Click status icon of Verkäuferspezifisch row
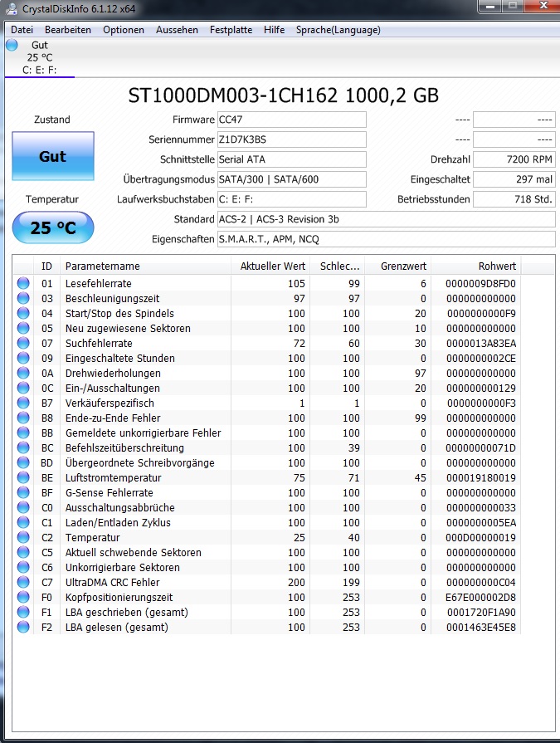This screenshot has height=743, width=560. point(23,403)
